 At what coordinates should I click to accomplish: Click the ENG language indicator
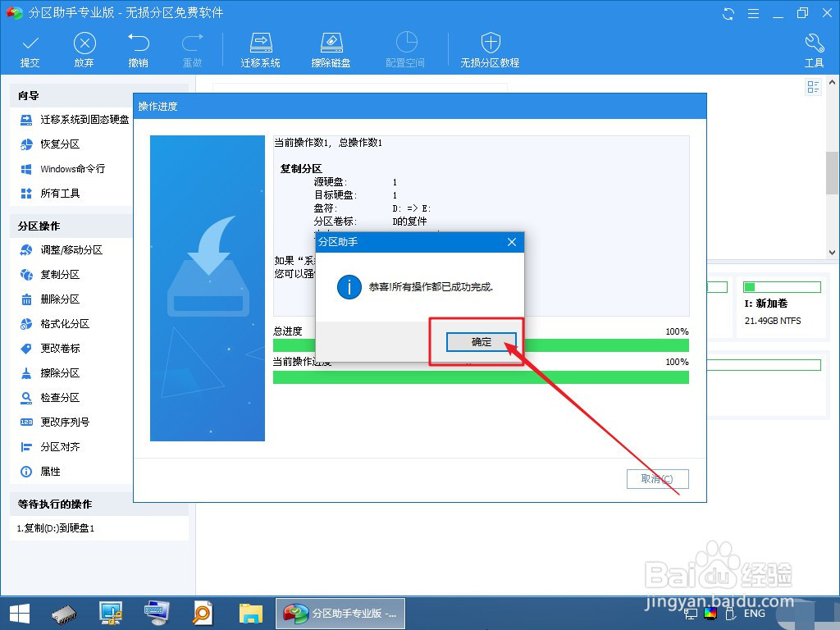click(x=755, y=614)
